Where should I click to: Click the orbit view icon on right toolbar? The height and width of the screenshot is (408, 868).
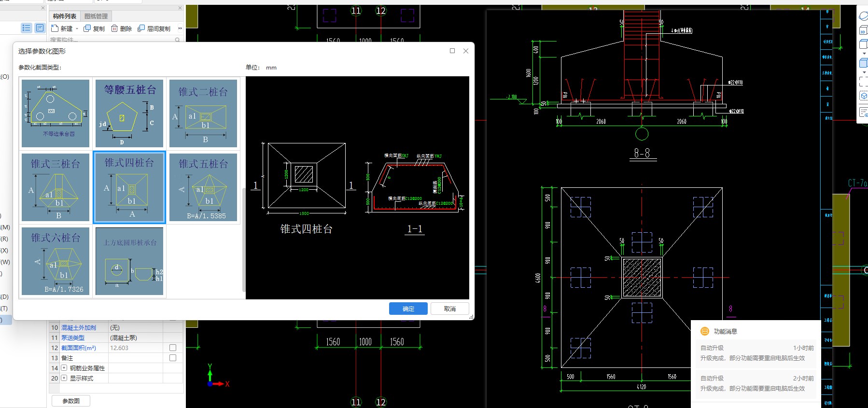coord(863,16)
